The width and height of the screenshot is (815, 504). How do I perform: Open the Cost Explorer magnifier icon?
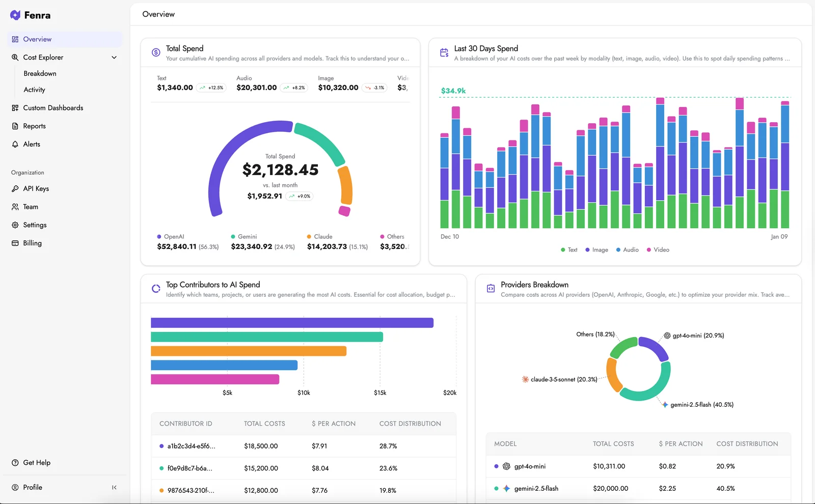[15, 57]
